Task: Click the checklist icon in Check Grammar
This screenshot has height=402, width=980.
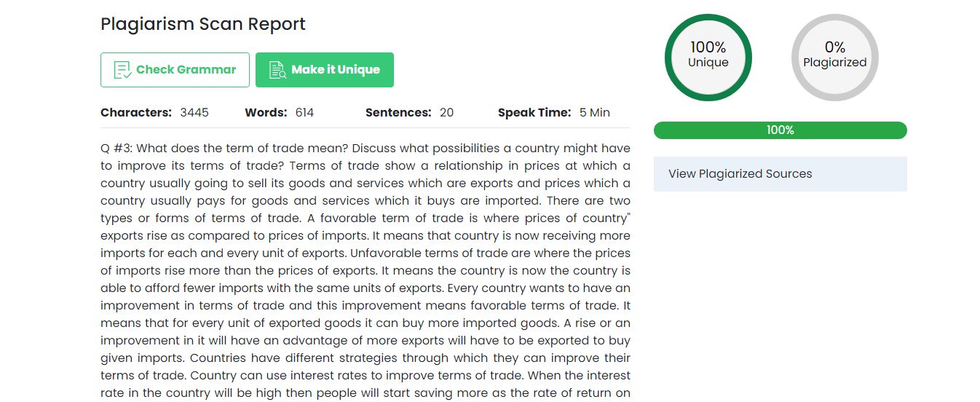Action: pyautogui.click(x=122, y=70)
